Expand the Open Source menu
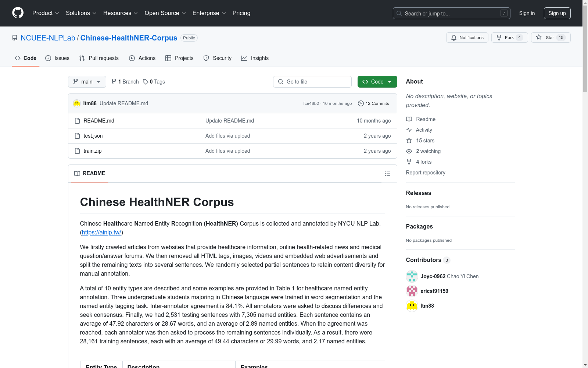The height and width of the screenshot is (368, 588). click(x=165, y=13)
